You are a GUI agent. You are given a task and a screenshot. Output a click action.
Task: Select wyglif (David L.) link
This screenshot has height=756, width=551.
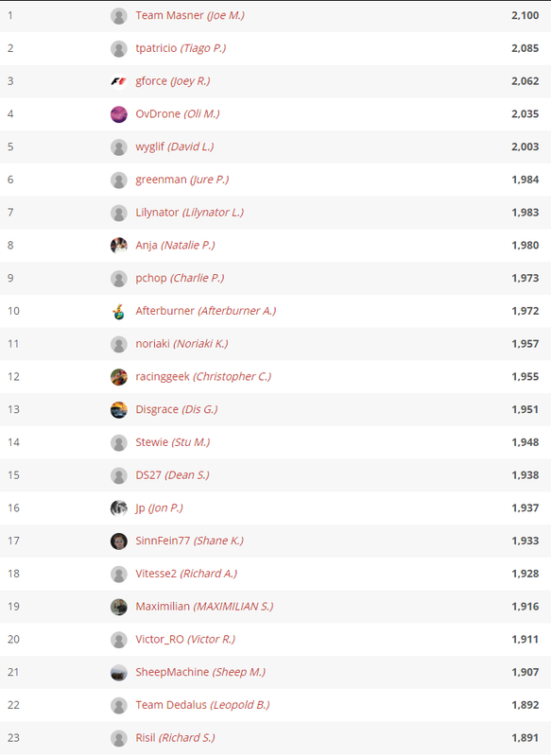coord(175,146)
